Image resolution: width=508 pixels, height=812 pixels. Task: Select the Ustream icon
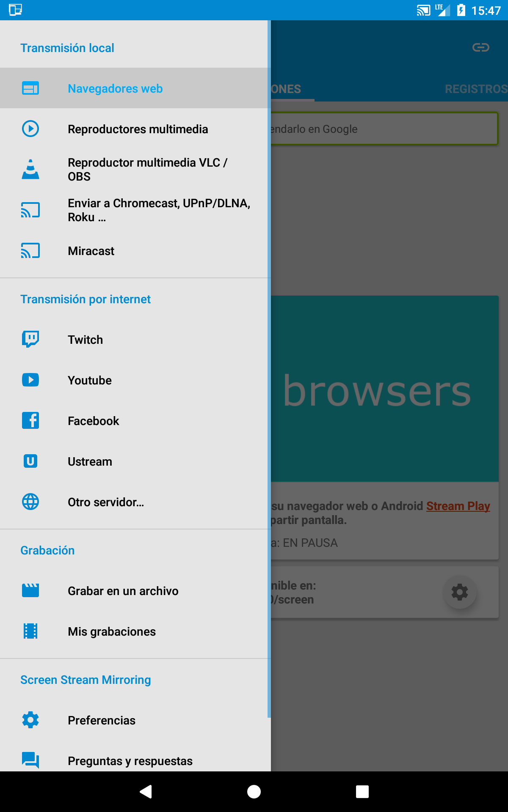(30, 461)
